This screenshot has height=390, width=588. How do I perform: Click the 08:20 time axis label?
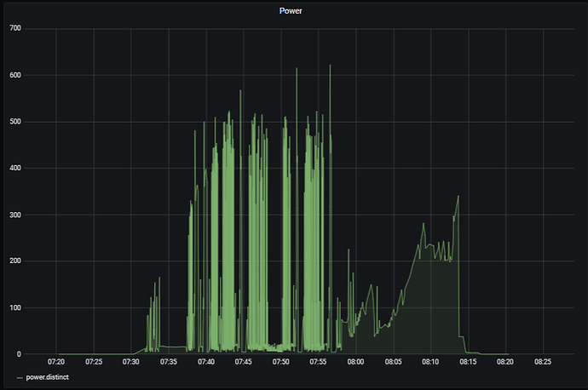coord(505,362)
